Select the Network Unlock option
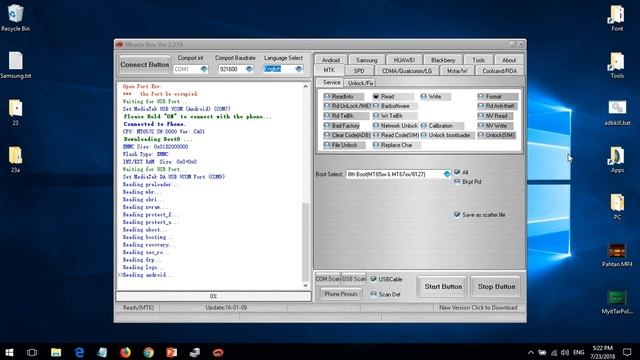This screenshot has height=360, width=640. 395,126
